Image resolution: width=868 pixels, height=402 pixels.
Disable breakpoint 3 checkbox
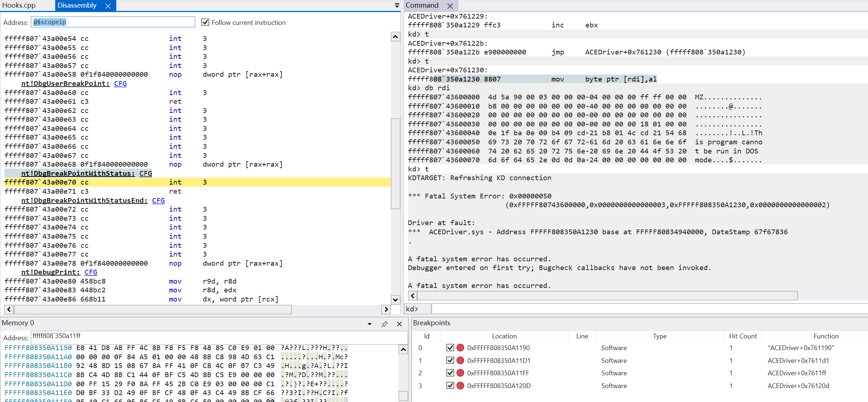tap(450, 386)
